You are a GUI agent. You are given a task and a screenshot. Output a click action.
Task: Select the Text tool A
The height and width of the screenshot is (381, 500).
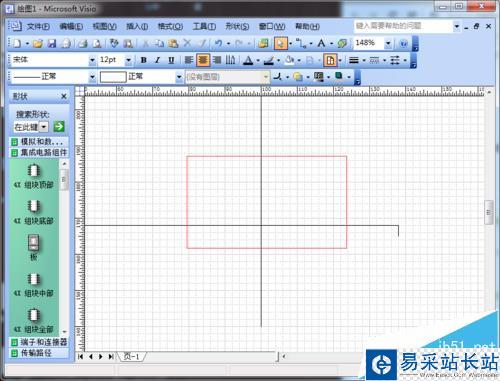(321, 43)
